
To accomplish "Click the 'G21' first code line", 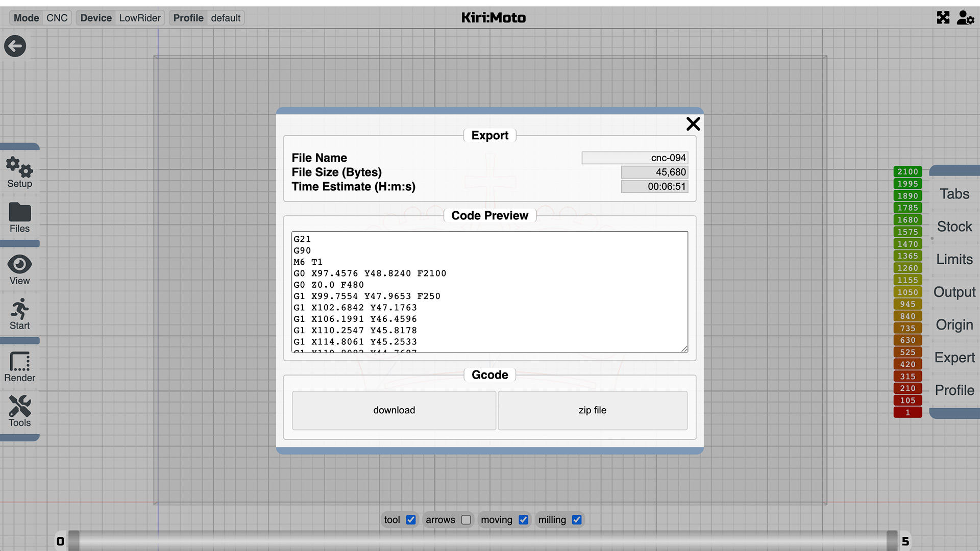I will point(302,239).
